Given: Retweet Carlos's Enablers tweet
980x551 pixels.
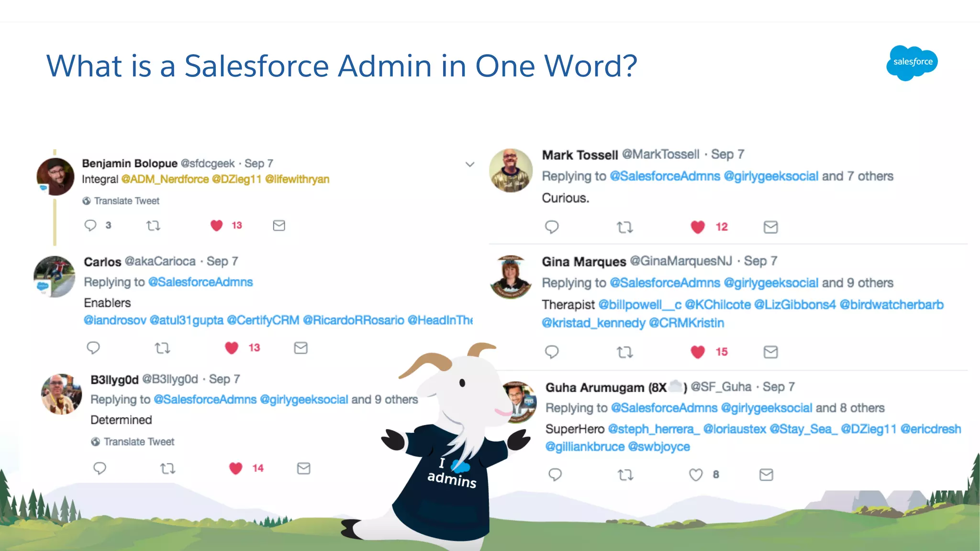Looking at the screenshot, I should pyautogui.click(x=163, y=348).
